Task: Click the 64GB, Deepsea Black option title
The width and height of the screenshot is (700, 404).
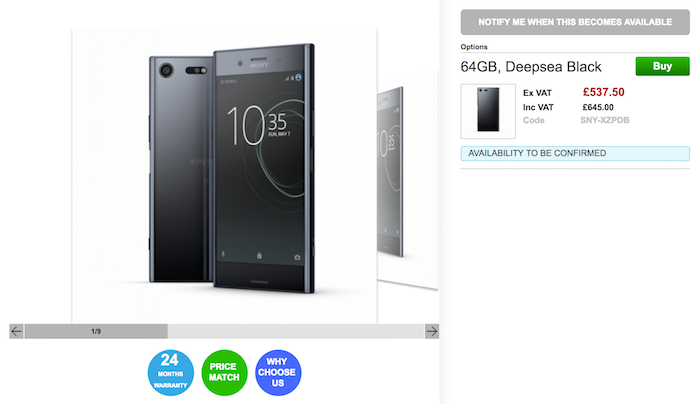Action: point(531,67)
